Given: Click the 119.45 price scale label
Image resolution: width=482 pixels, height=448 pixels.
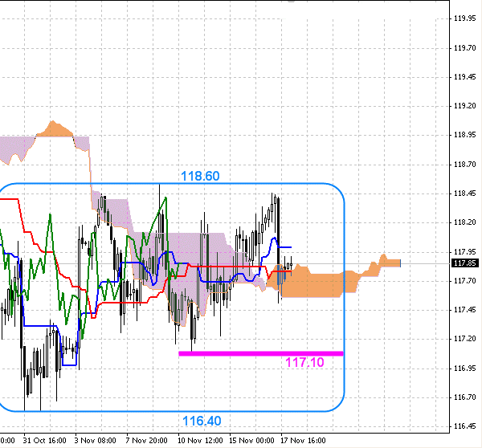Looking at the screenshot, I should point(465,77).
